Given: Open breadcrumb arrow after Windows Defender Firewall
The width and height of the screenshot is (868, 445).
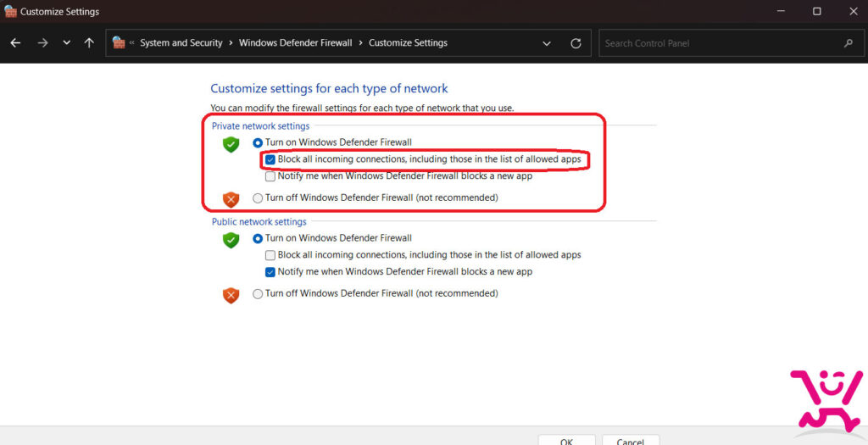Looking at the screenshot, I should (x=360, y=42).
